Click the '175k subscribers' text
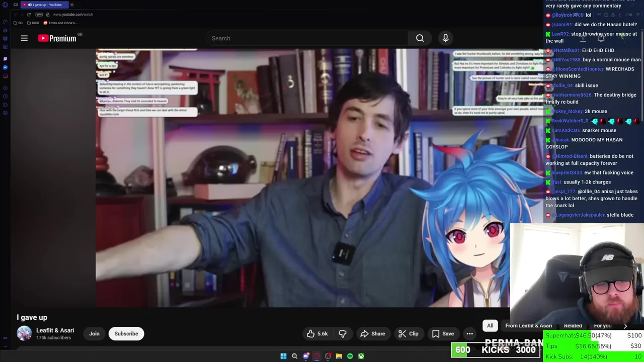 coord(53,338)
